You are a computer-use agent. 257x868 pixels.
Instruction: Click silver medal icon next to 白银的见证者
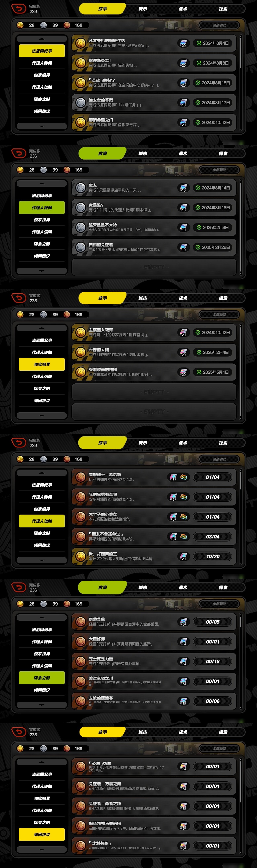tap(81, 247)
